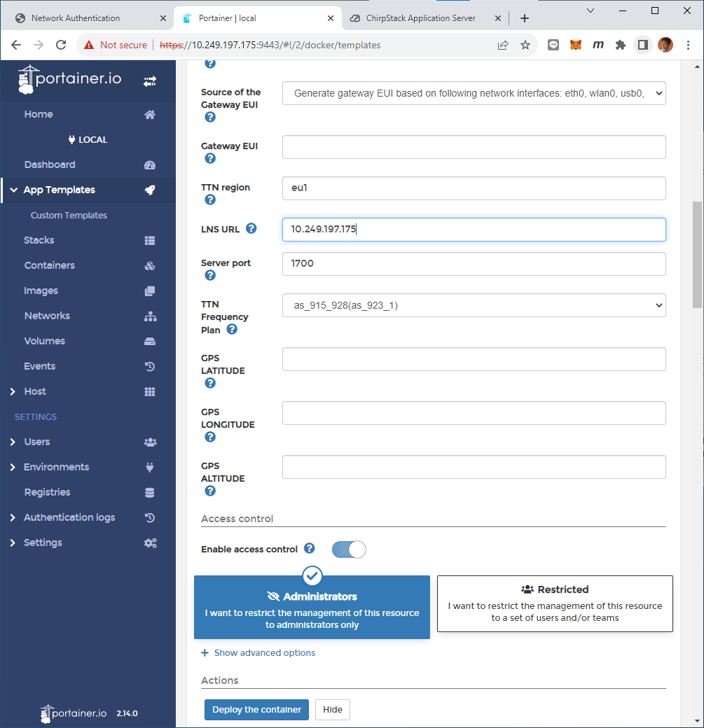Collapse the App Templates menu chevron

[x=14, y=190]
